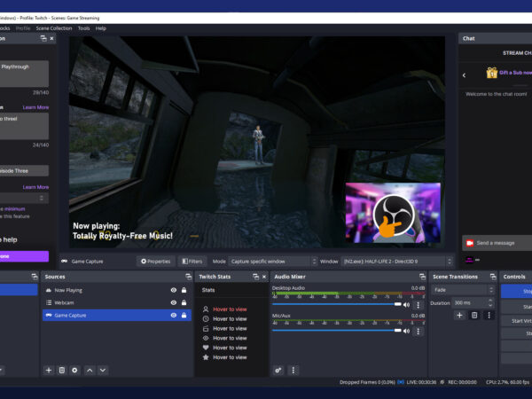
Task: Remove selected source using trash icon
Action: click(62, 370)
